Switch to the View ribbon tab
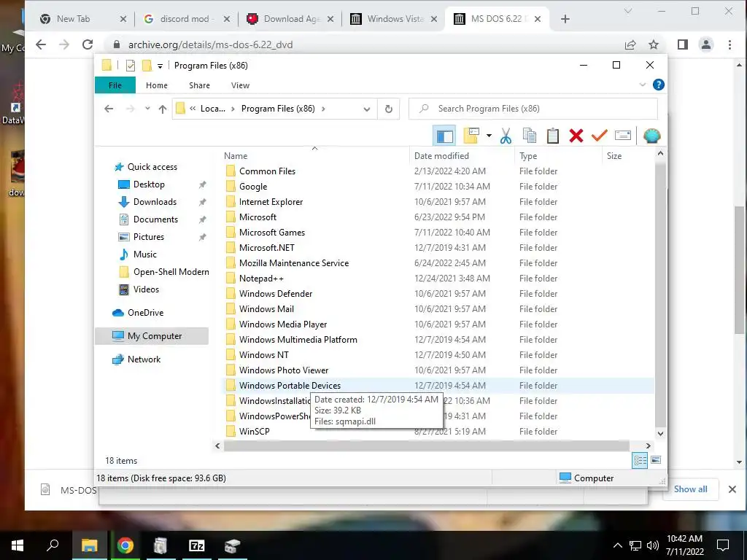Image resolution: width=747 pixels, height=560 pixels. 240,85
